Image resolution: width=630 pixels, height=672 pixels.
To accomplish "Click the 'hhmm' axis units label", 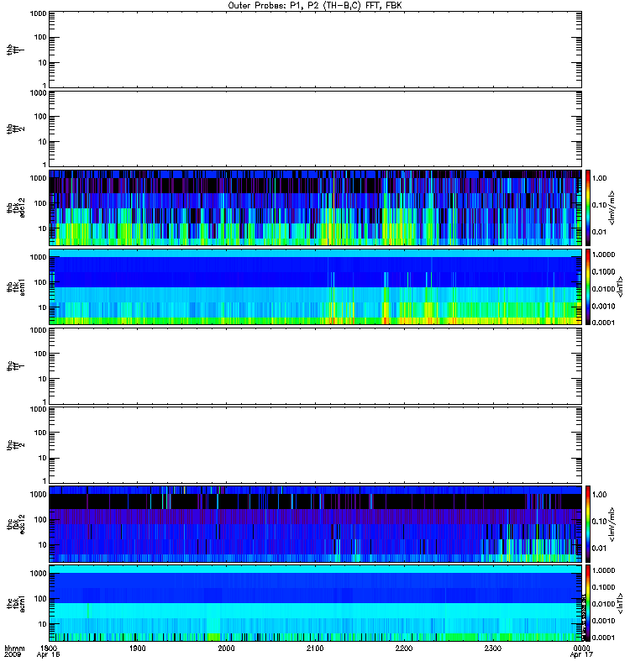I will (x=14, y=648).
